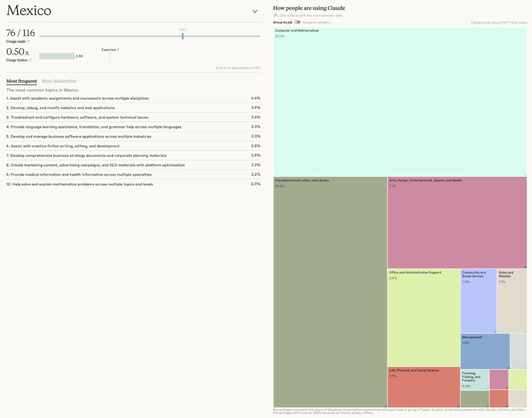The height and width of the screenshot is (418, 532).
Task: Click 'Develop comprehensive business strategy documents' row
Action: [x=134, y=156]
